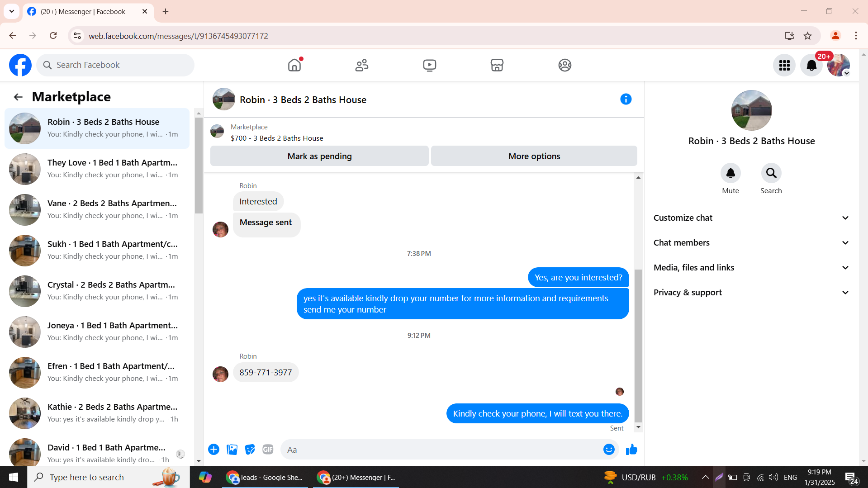Viewport: 868px width, 488px height.
Task: Click the phone number 859-771-3977 message
Action: coord(266,373)
